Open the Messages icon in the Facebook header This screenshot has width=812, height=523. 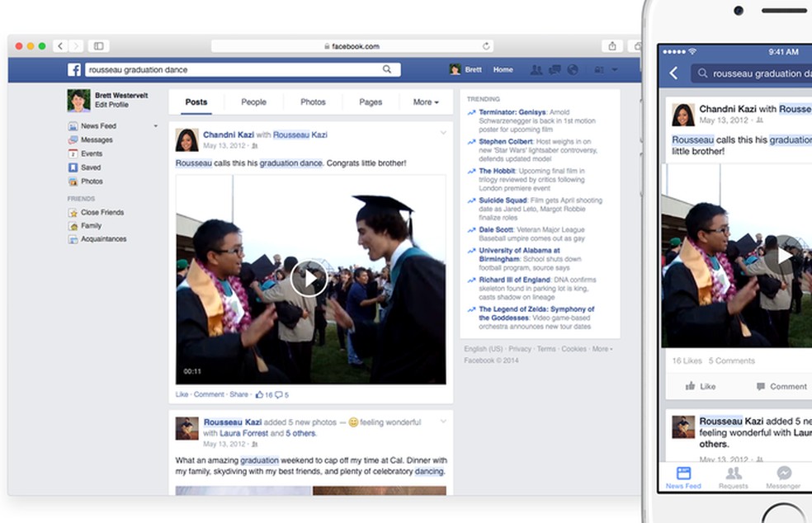point(555,69)
